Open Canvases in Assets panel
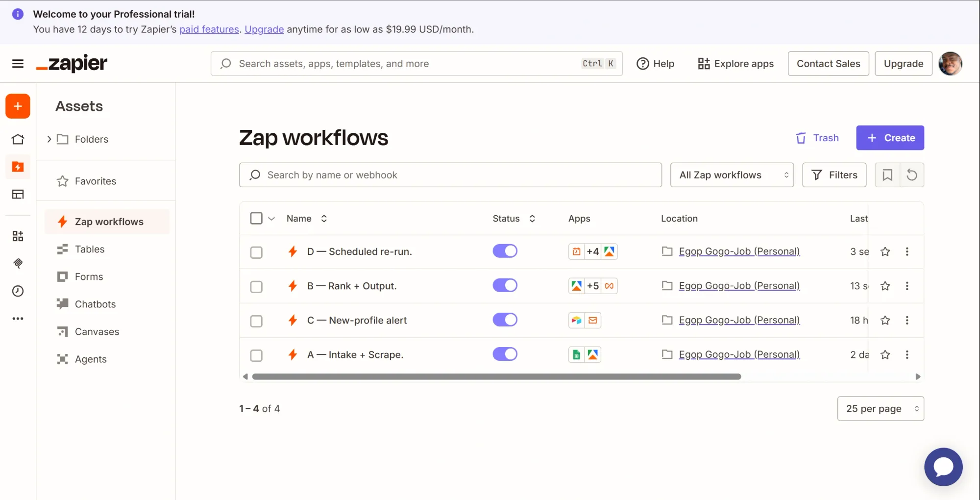Screen dimensions: 980x500 point(97,331)
